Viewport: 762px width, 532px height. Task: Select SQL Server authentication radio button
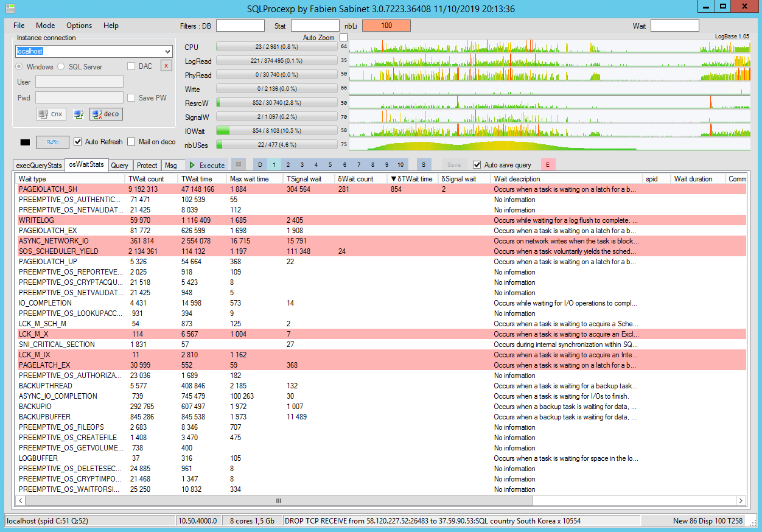pos(61,66)
